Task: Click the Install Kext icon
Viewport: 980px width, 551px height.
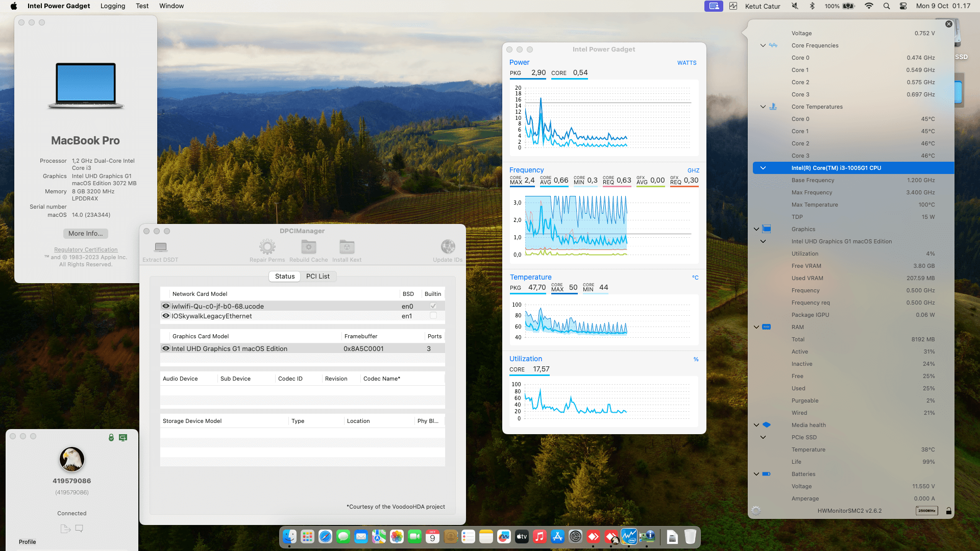Action: (347, 247)
